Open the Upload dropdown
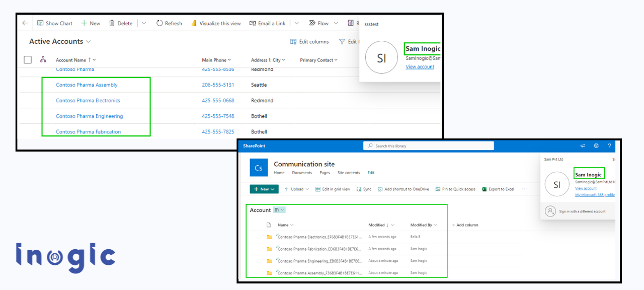This screenshot has width=644, height=290. [x=297, y=189]
